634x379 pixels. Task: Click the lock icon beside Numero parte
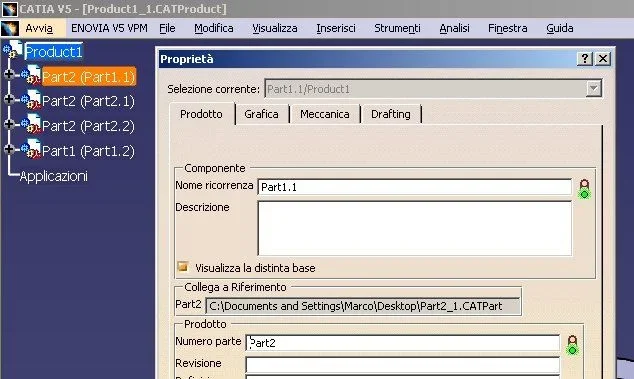(x=572, y=345)
